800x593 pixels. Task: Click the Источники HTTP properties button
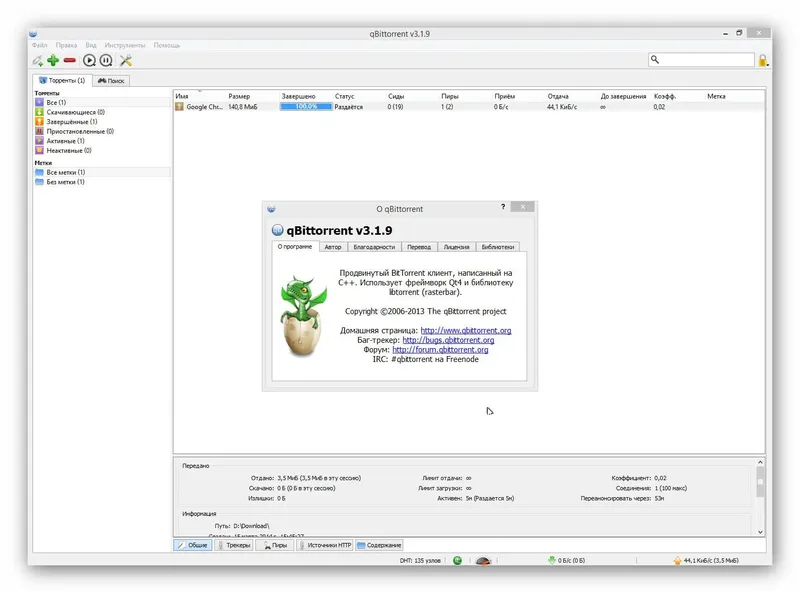[325, 545]
